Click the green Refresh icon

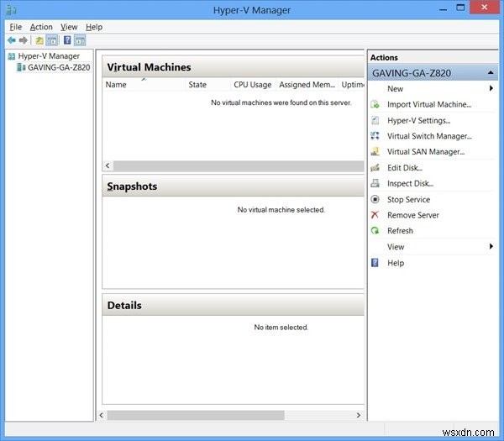tap(375, 231)
